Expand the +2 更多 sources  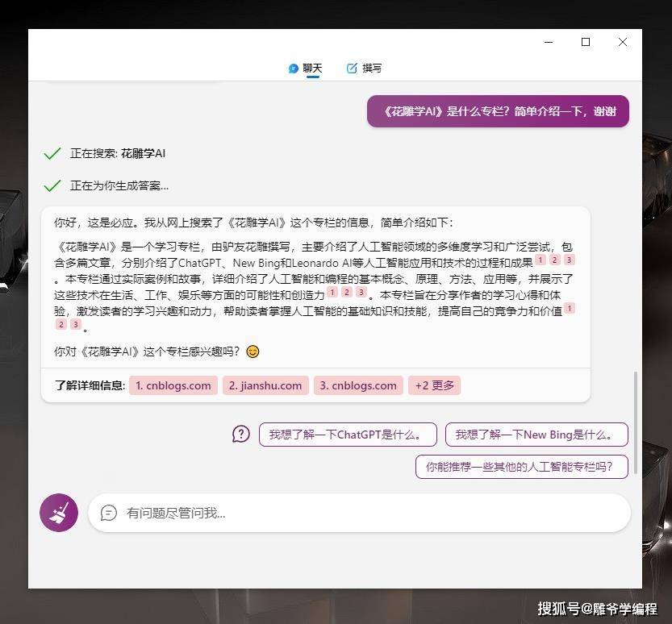(434, 385)
